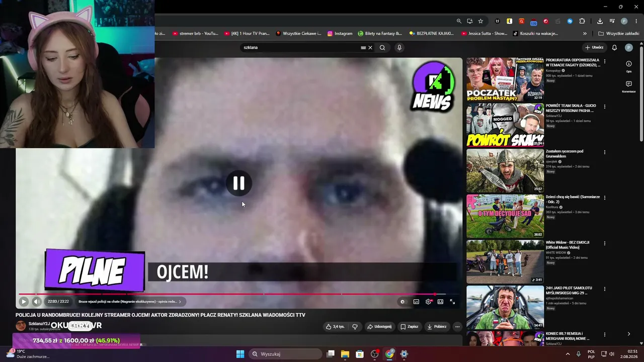The image size is (644, 362).
Task: Open Chrome zoom magnifier in address bar
Action: 459,21
